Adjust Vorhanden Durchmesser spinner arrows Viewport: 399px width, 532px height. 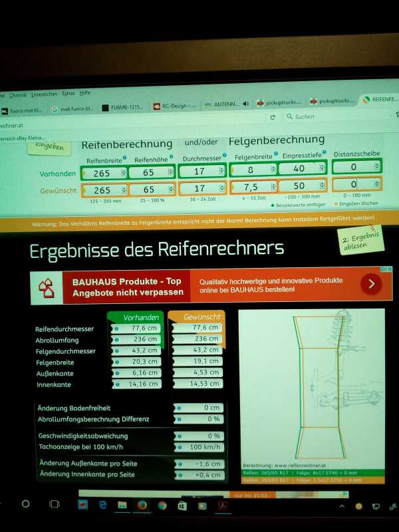221,170
